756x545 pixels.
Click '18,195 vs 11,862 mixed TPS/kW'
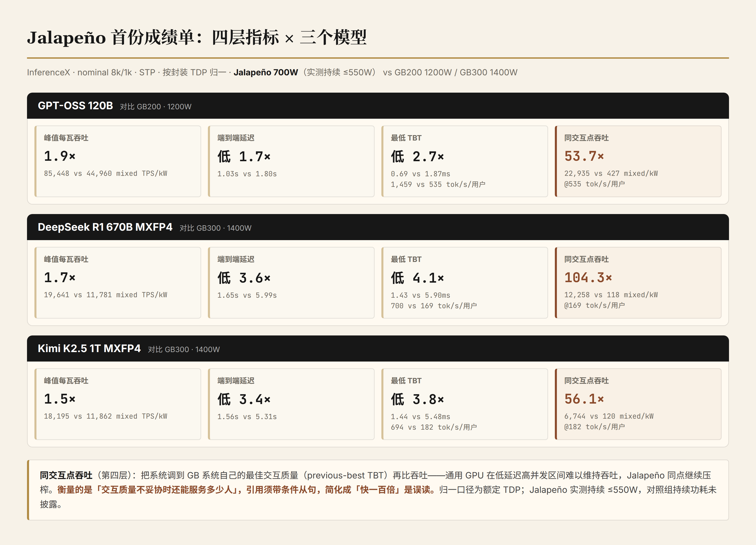pyautogui.click(x=106, y=416)
